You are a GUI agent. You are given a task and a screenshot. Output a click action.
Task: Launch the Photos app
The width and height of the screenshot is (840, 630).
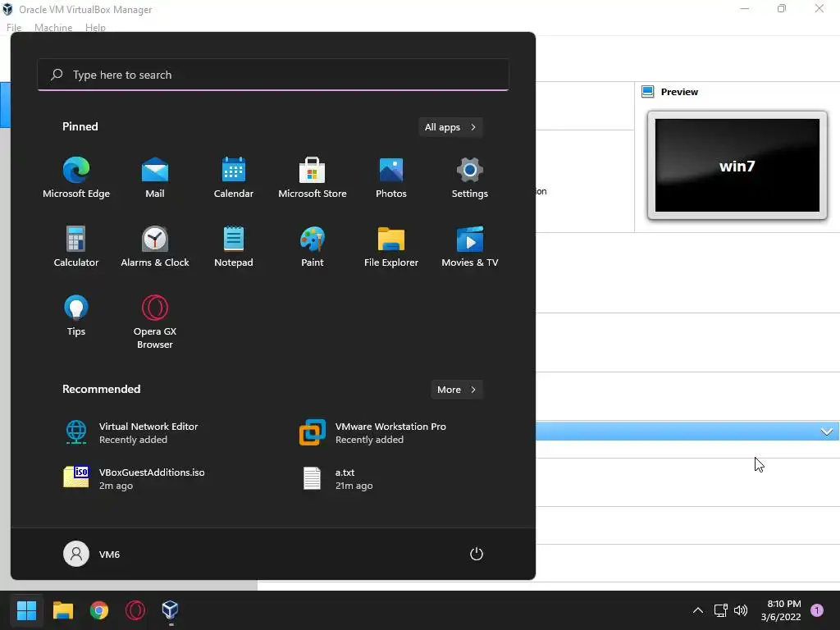click(391, 178)
